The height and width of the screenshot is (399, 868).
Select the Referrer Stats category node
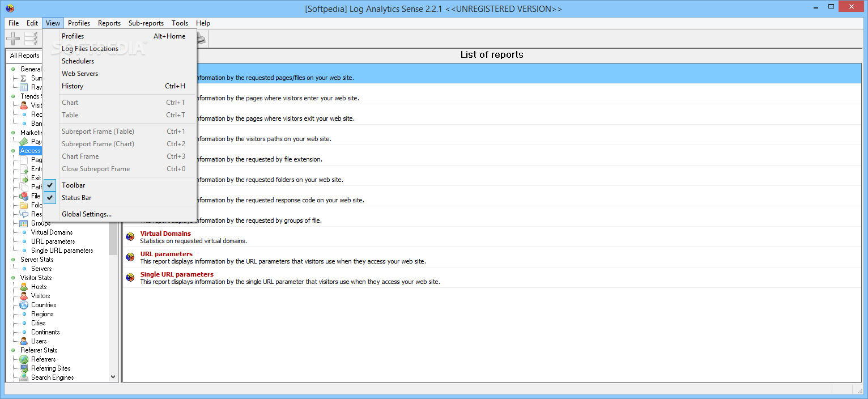coord(39,350)
